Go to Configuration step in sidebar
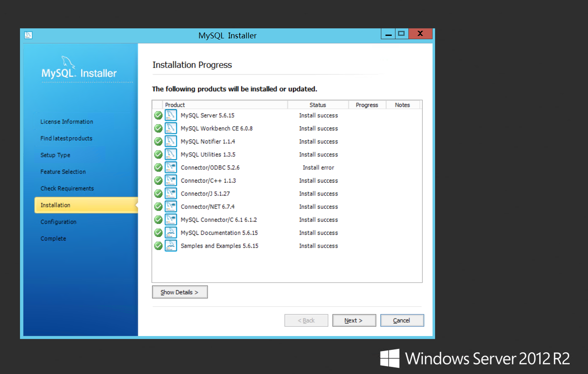The image size is (588, 374). point(58,222)
